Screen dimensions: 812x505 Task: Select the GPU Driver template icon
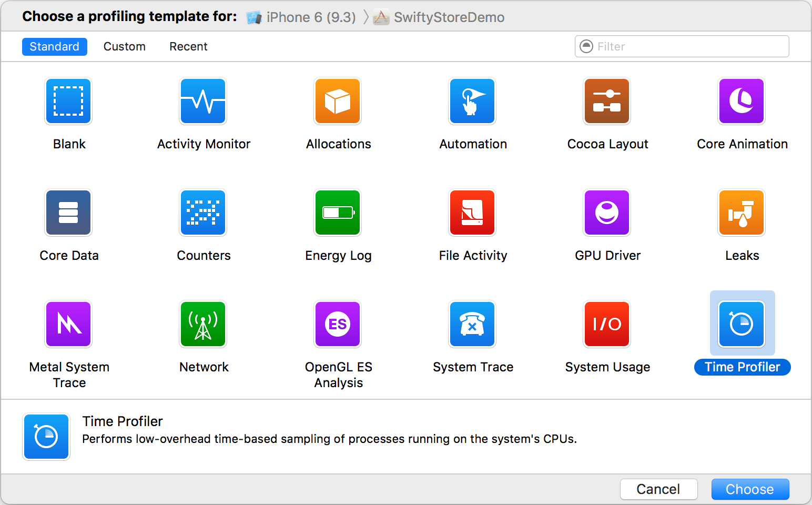[607, 213]
